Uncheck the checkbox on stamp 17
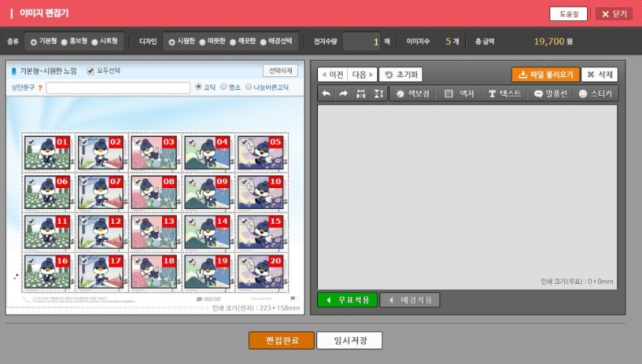 pos(84,261)
